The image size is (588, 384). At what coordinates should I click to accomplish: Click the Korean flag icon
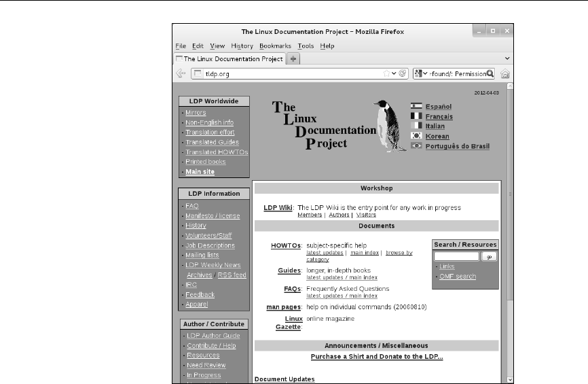416,135
